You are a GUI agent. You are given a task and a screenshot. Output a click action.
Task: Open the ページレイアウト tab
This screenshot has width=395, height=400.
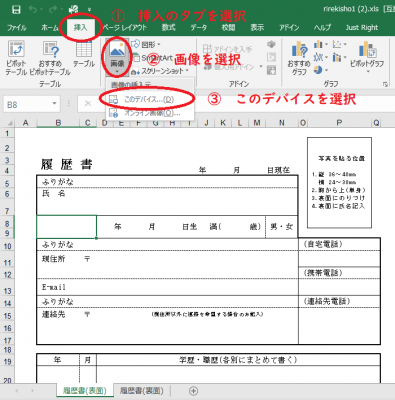124,28
